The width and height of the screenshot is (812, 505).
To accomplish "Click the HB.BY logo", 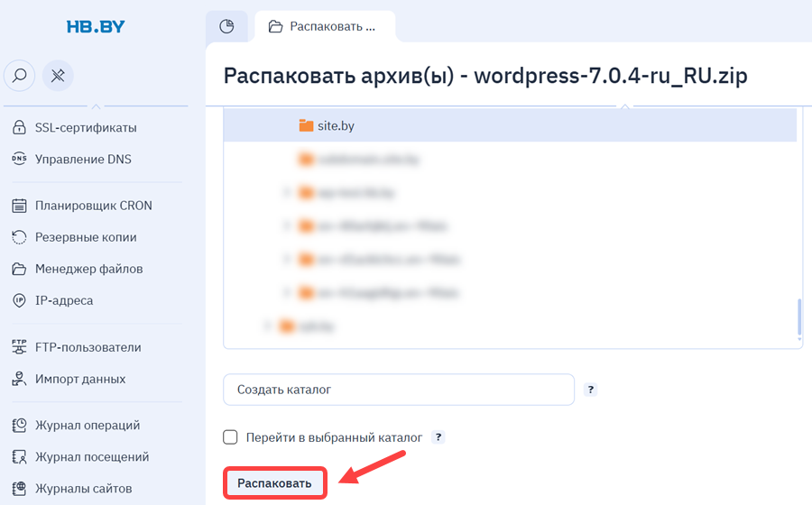I will [x=96, y=27].
